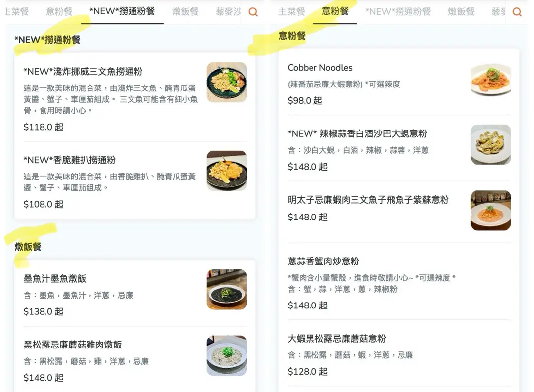This screenshot has height=392, width=534.
Task: Open 大蝦黑松露忌廉蘑菇意粉 menu item
Action: (399, 354)
